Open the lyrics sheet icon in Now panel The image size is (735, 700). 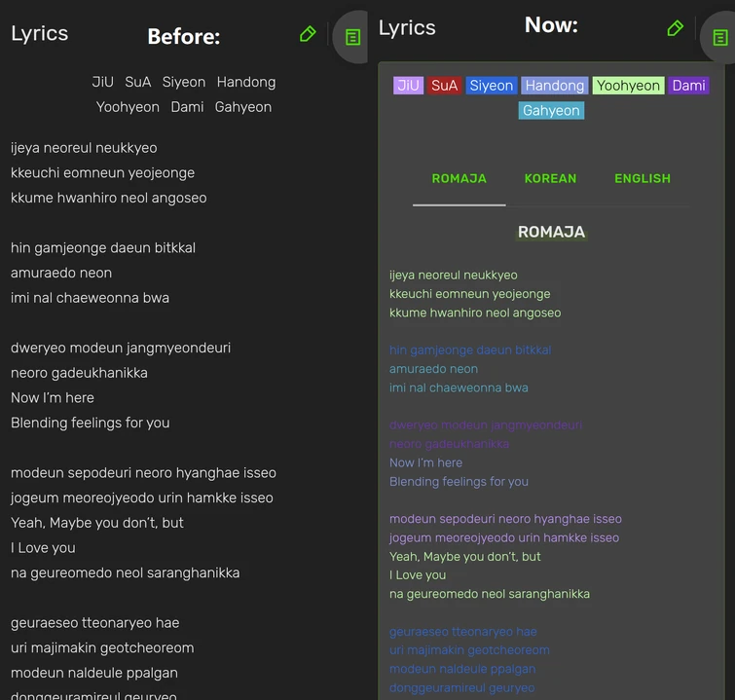click(719, 38)
